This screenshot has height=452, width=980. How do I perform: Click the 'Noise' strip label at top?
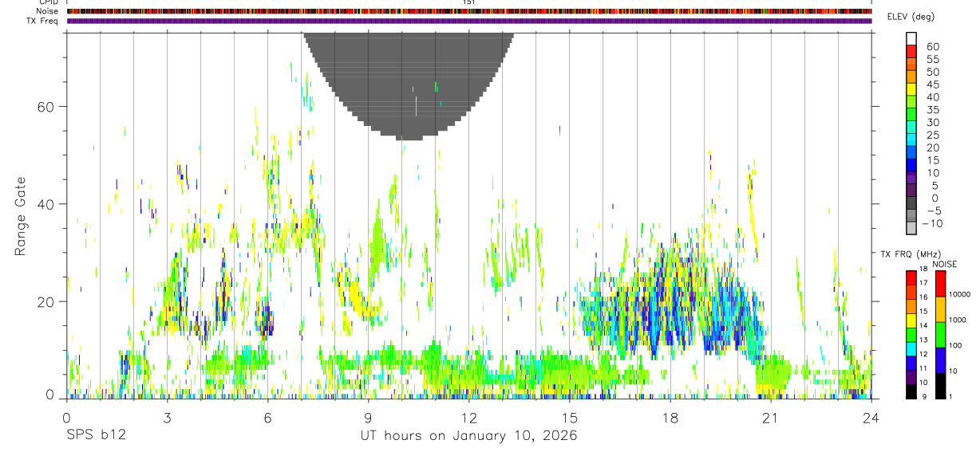click(48, 11)
